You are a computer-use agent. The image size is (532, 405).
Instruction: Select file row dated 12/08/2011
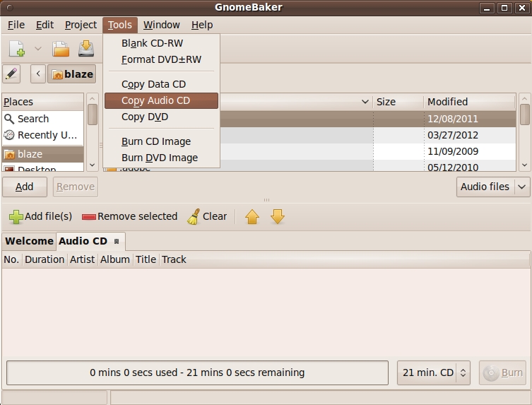[367, 119]
